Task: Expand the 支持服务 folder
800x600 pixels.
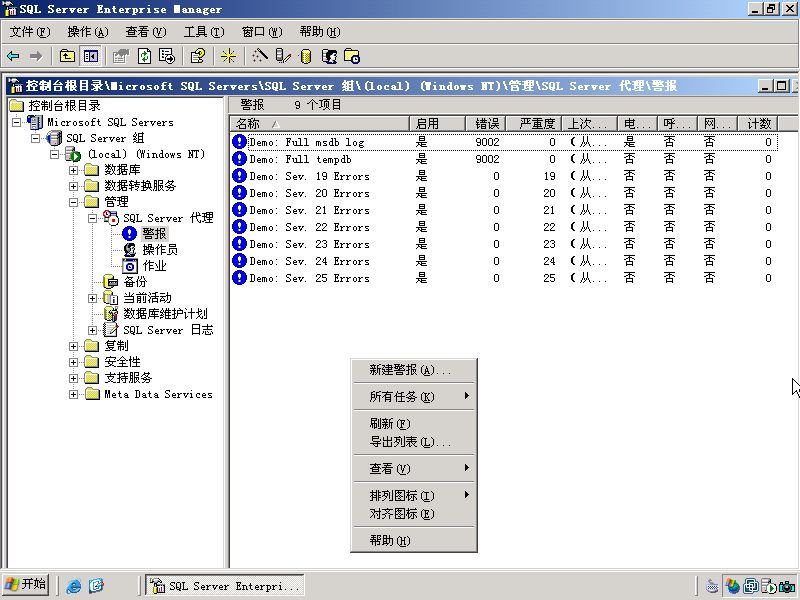Action: [73, 378]
